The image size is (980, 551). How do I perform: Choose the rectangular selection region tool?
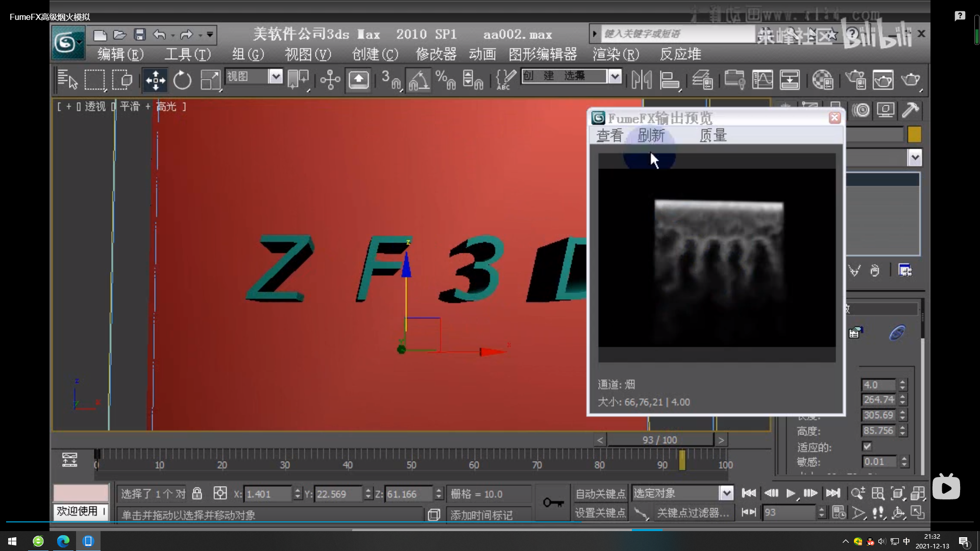tap(95, 80)
